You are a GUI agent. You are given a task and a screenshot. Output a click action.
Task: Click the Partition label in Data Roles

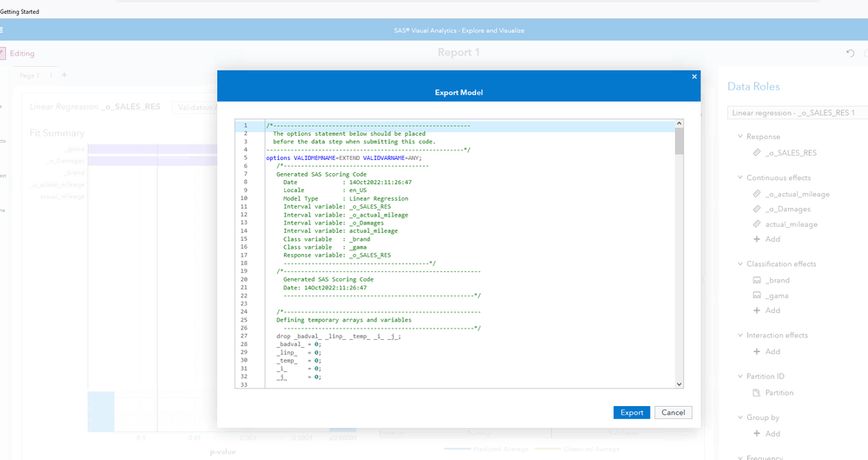[x=779, y=392]
